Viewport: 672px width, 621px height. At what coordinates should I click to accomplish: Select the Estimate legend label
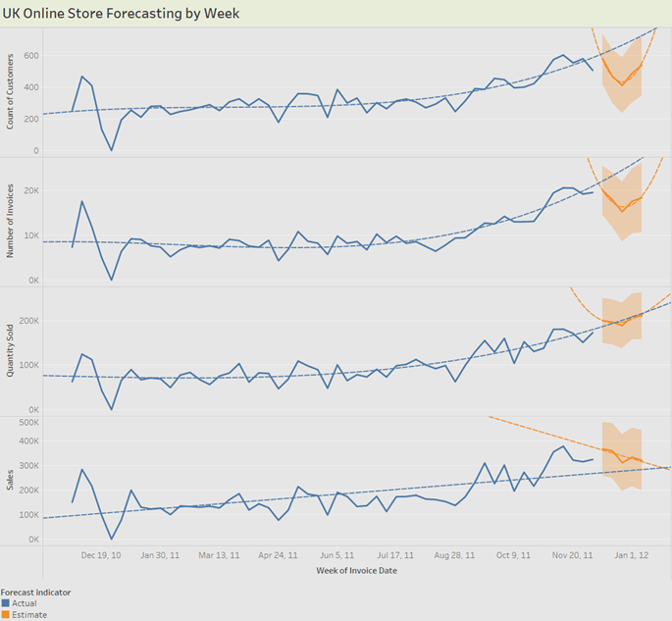[x=29, y=615]
